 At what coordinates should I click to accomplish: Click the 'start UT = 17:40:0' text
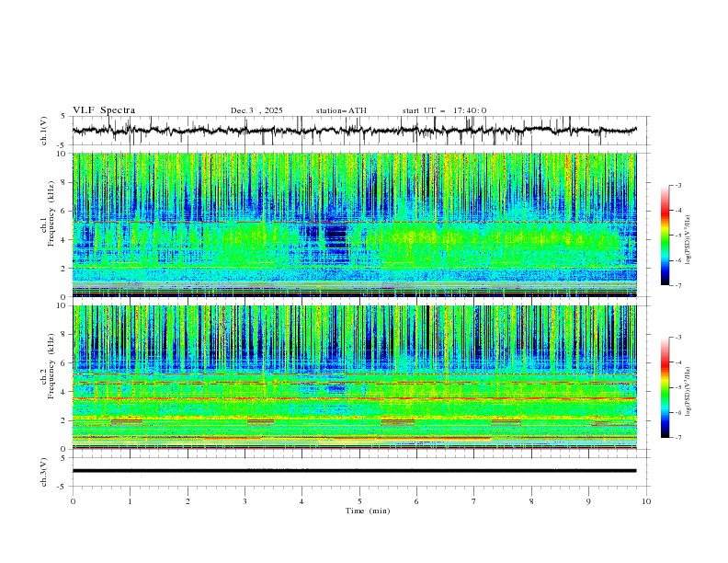coord(444,110)
